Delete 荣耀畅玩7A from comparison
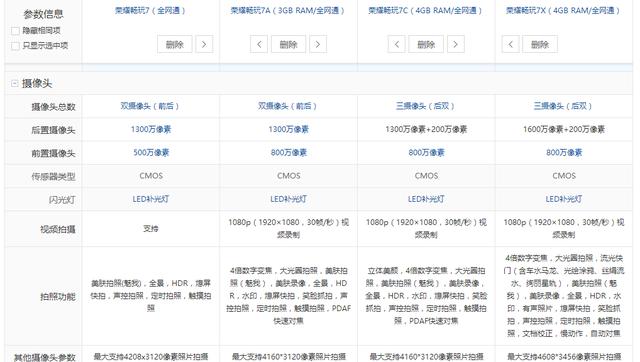Screen dimensions: 640x362 289,44
